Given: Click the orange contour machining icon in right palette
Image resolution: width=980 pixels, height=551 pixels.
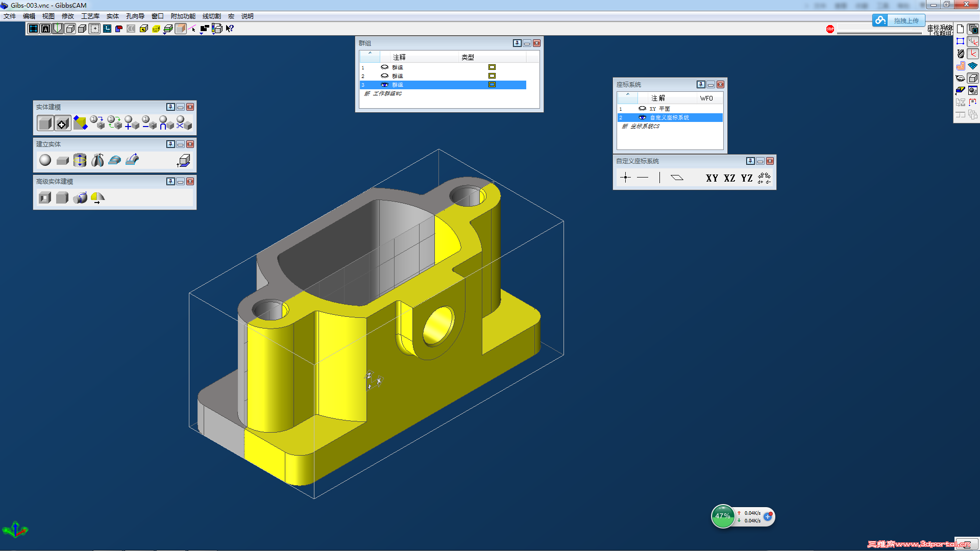Looking at the screenshot, I should [961, 66].
